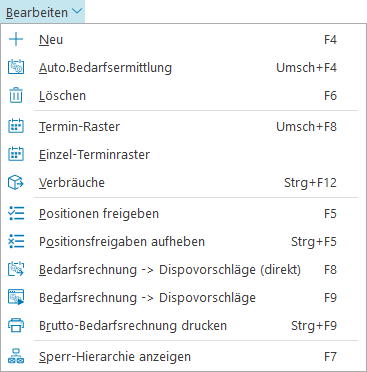Click the plus icon beside Neu
The height and width of the screenshot is (372, 367).
click(16, 39)
